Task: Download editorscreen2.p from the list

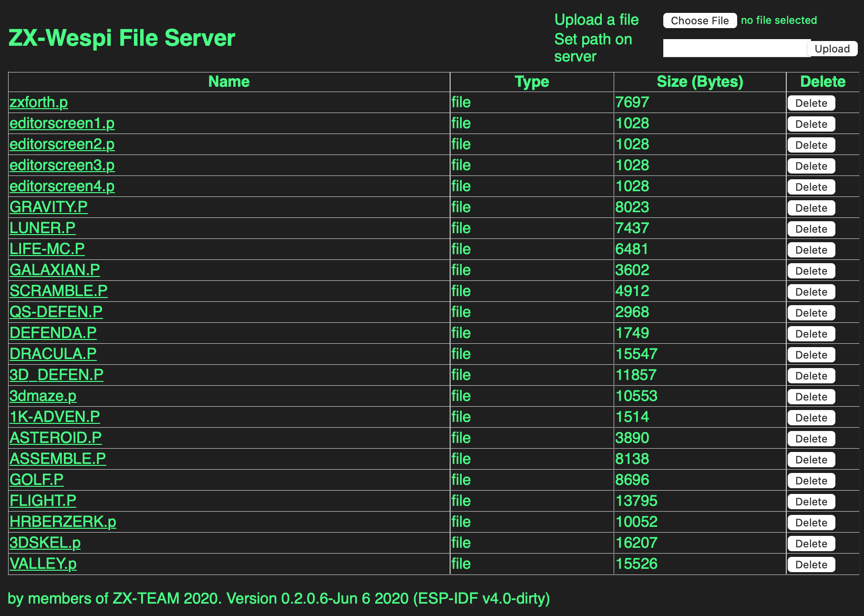Action: click(x=62, y=144)
